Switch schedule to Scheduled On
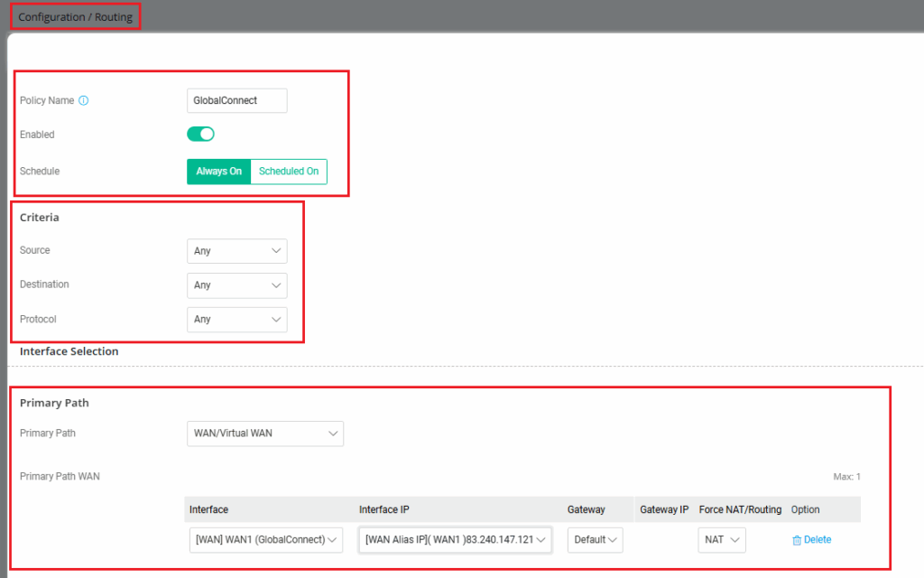This screenshot has height=578, width=924. tap(288, 172)
